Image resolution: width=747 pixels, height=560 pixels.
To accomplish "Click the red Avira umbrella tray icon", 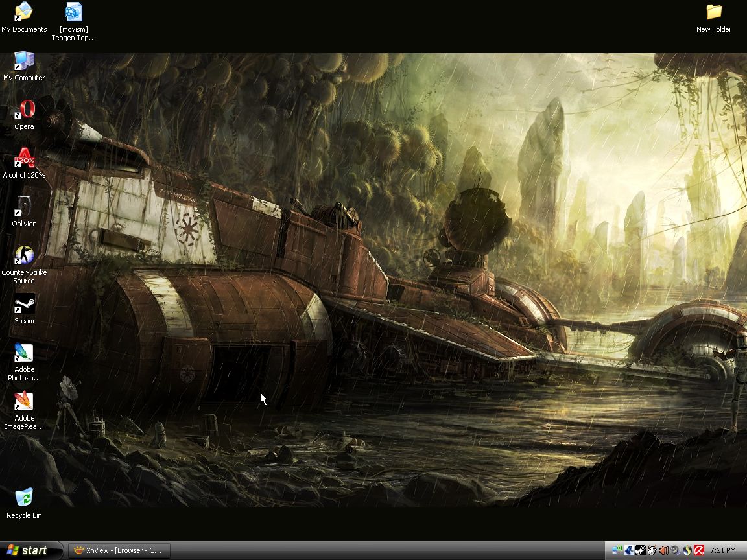I will pyautogui.click(x=699, y=550).
